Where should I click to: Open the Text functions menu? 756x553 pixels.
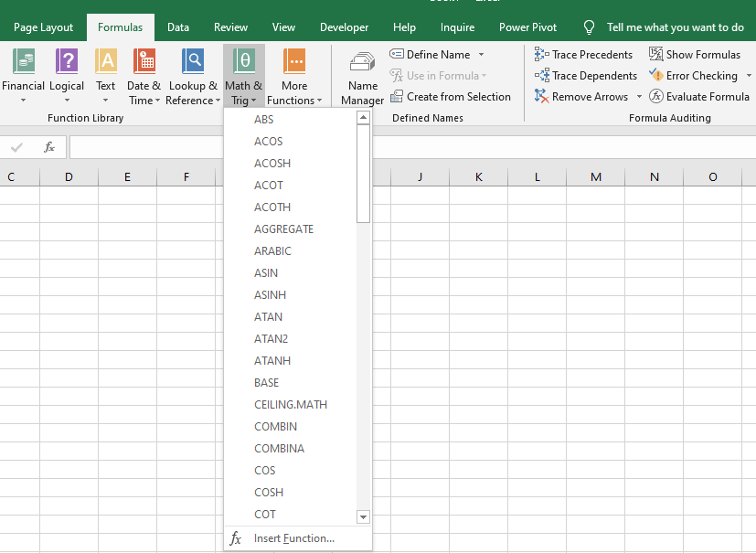pos(105,75)
